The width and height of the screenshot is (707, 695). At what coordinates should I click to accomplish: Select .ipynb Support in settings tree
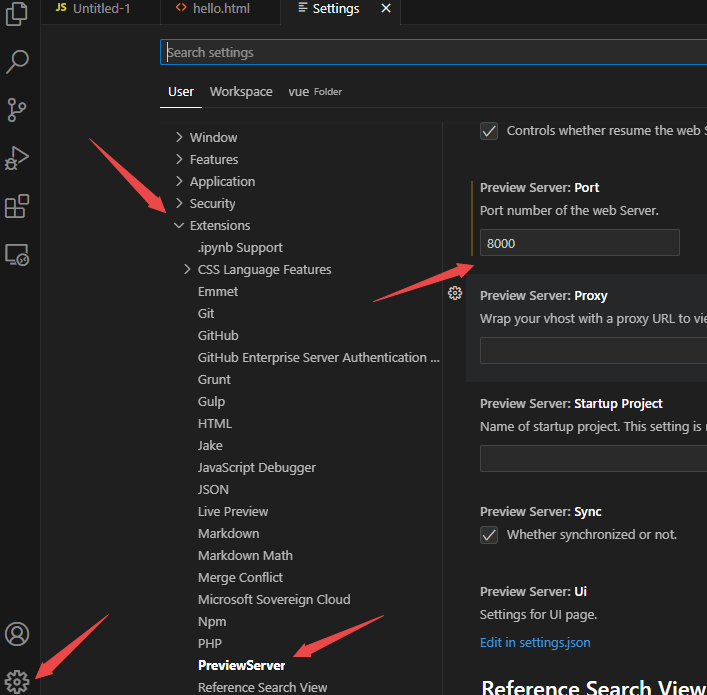tap(240, 248)
